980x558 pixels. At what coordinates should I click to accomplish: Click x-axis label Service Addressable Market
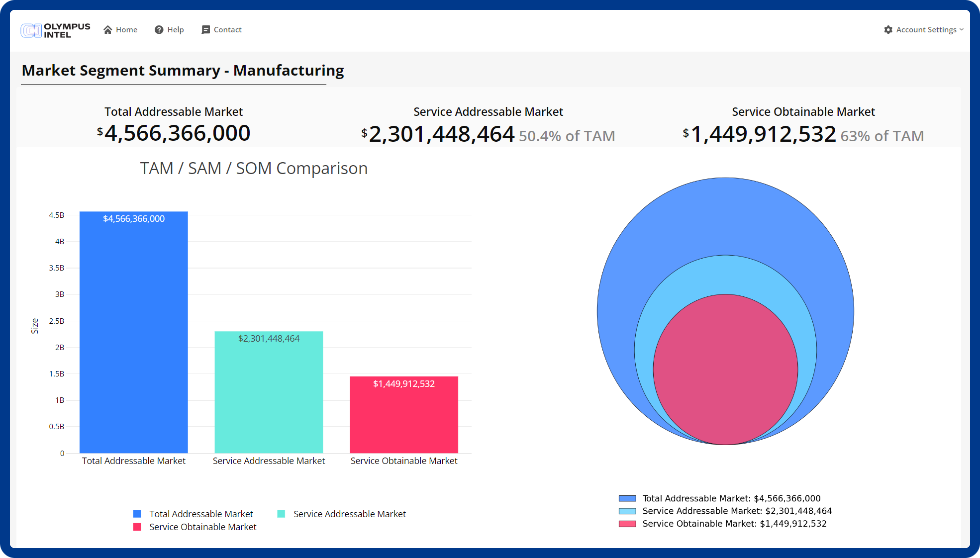[269, 461]
